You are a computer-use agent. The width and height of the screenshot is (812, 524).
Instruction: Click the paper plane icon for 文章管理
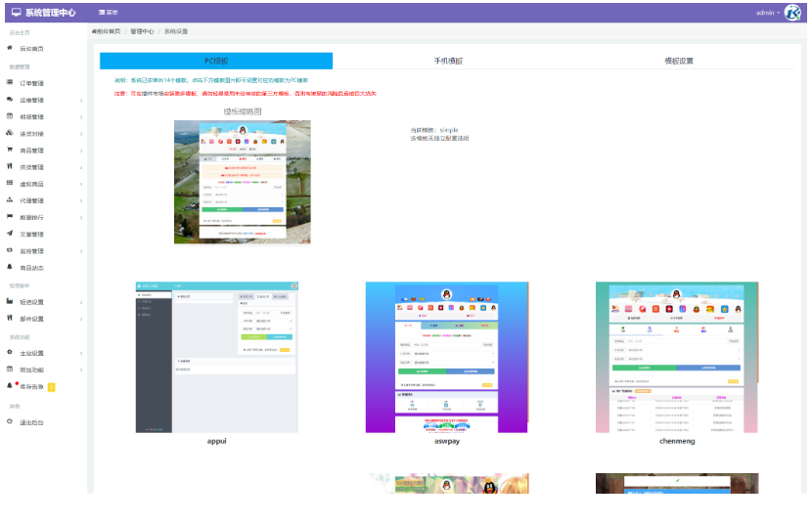point(10,234)
